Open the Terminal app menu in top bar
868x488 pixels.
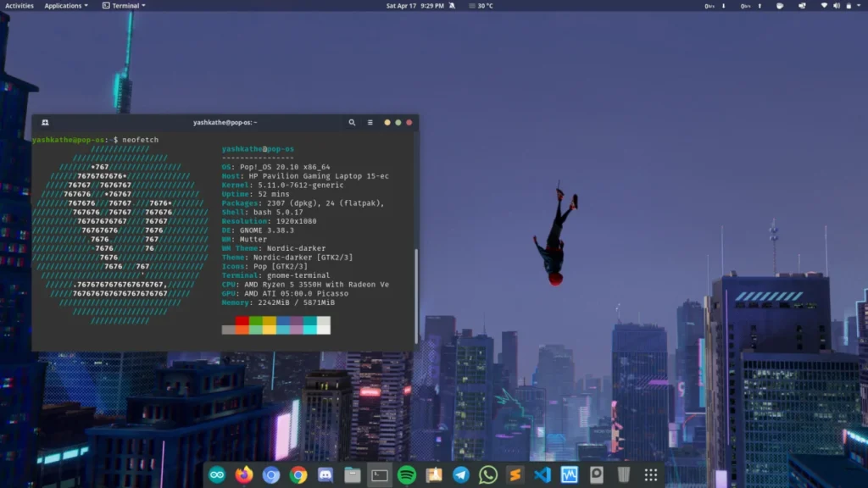pyautogui.click(x=124, y=6)
